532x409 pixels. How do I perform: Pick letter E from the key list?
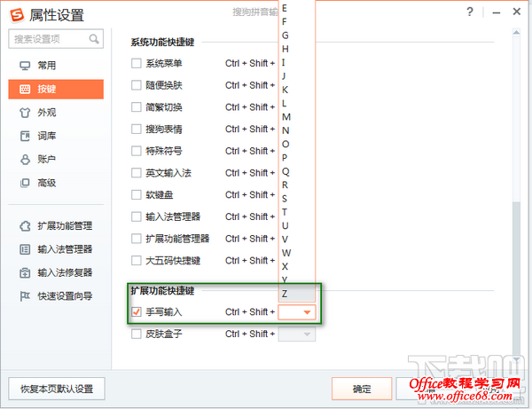[297, 8]
